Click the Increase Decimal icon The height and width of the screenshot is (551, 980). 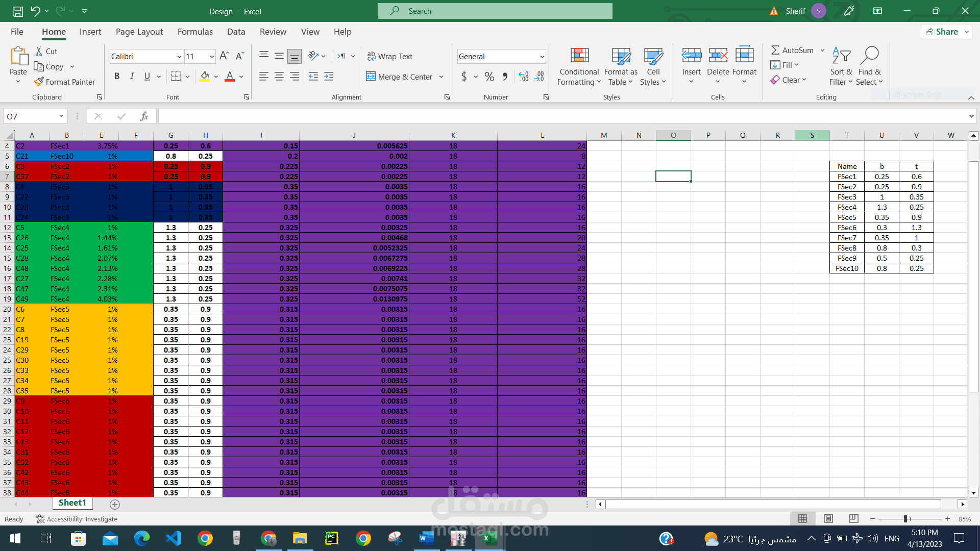click(524, 77)
